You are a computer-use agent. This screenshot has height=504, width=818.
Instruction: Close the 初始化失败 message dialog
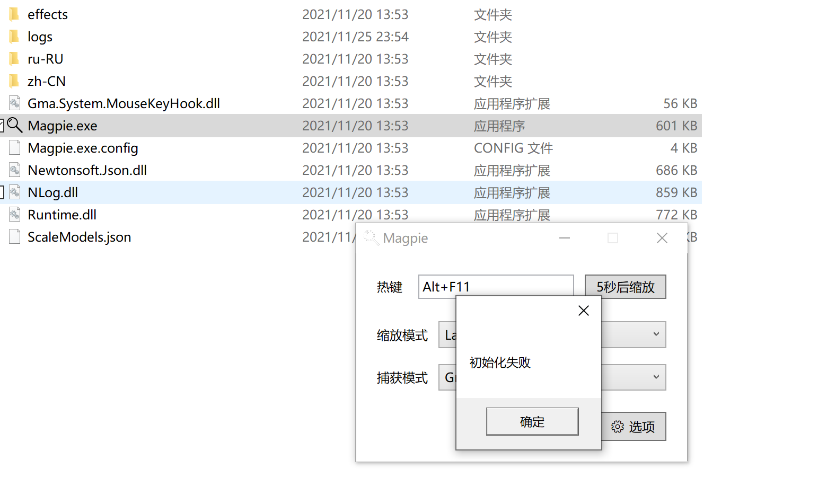point(584,311)
